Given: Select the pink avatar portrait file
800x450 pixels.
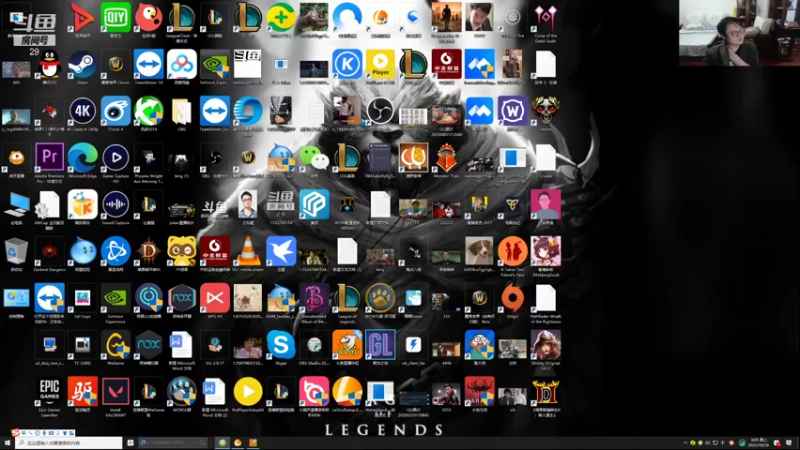Looking at the screenshot, I should (545, 205).
